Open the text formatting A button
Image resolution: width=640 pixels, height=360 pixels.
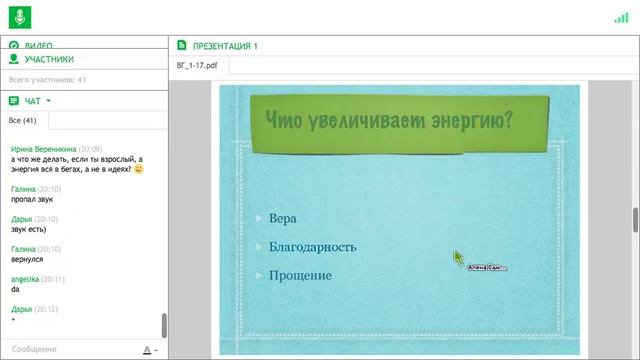pos(147,350)
